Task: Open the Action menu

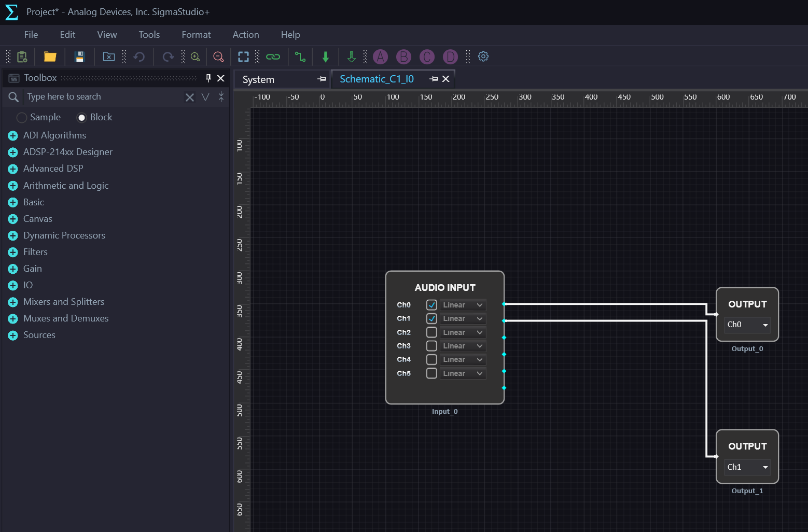Action: pos(246,35)
